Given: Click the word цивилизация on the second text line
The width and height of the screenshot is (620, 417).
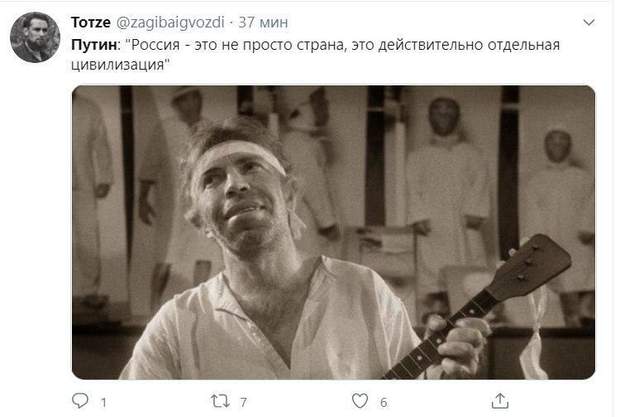Looking at the screenshot, I should 117,64.
